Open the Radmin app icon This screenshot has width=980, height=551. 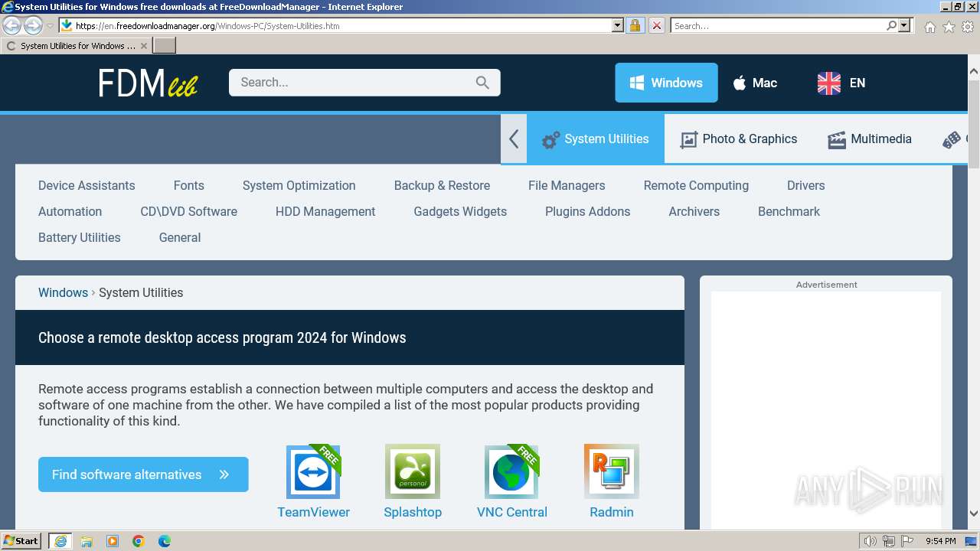612,471
